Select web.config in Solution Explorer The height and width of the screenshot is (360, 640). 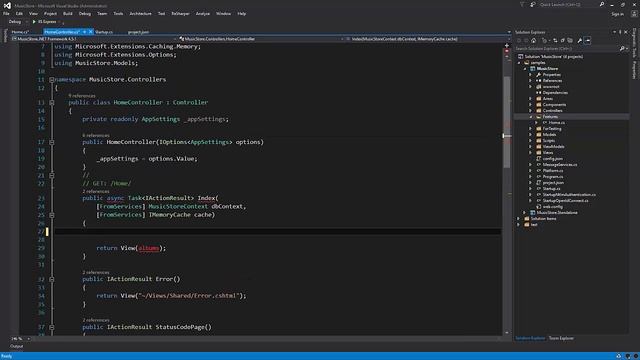click(553, 207)
